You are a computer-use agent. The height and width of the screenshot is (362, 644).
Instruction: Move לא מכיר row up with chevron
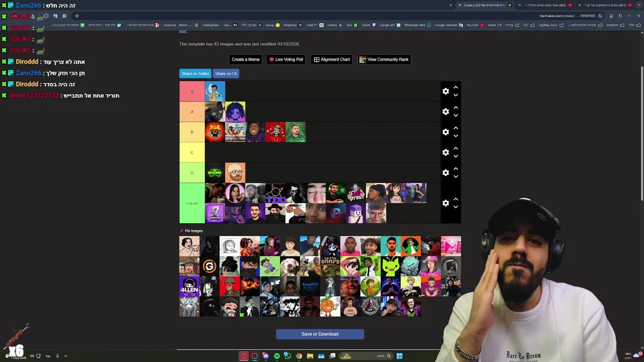click(455, 199)
